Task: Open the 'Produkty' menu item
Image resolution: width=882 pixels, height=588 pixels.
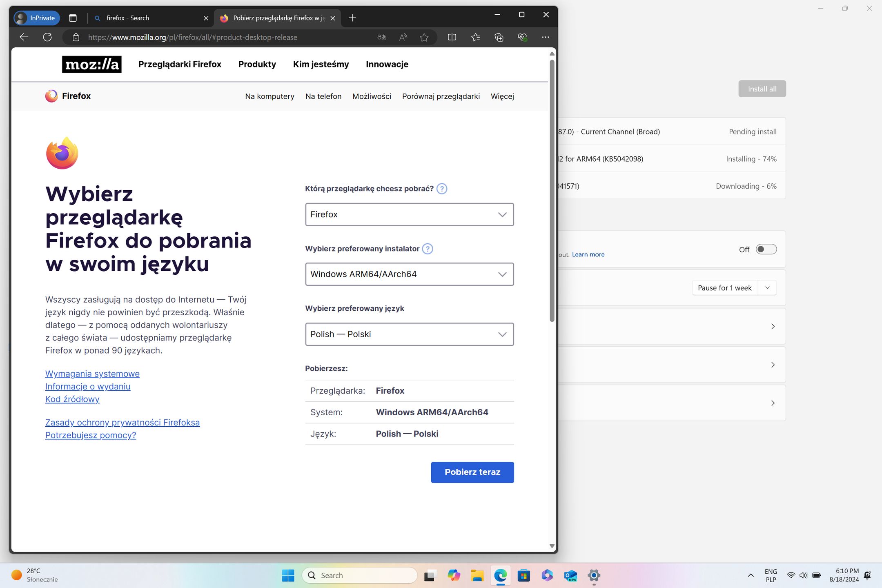Action: (257, 64)
